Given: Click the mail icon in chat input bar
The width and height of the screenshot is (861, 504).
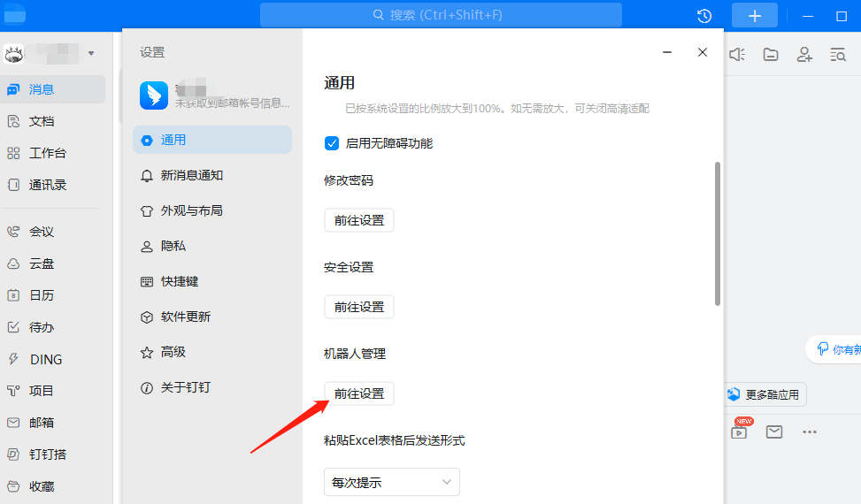Looking at the screenshot, I should click(x=774, y=432).
